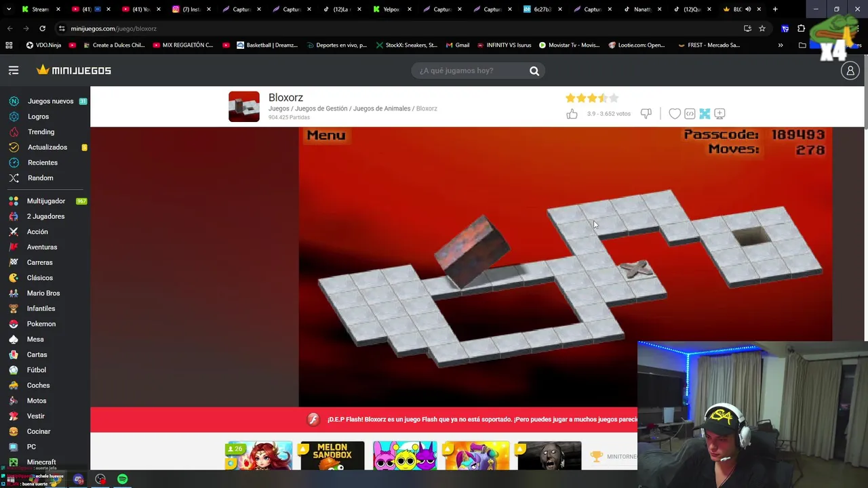Viewport: 868px width, 488px height.
Task: Give the game a thumbs up
Action: point(572,114)
